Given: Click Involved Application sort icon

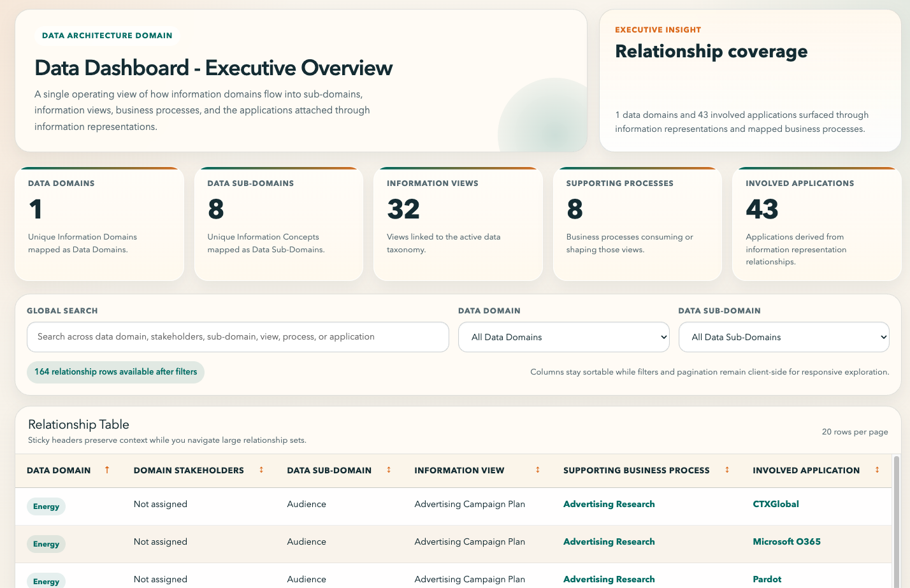Looking at the screenshot, I should [877, 470].
